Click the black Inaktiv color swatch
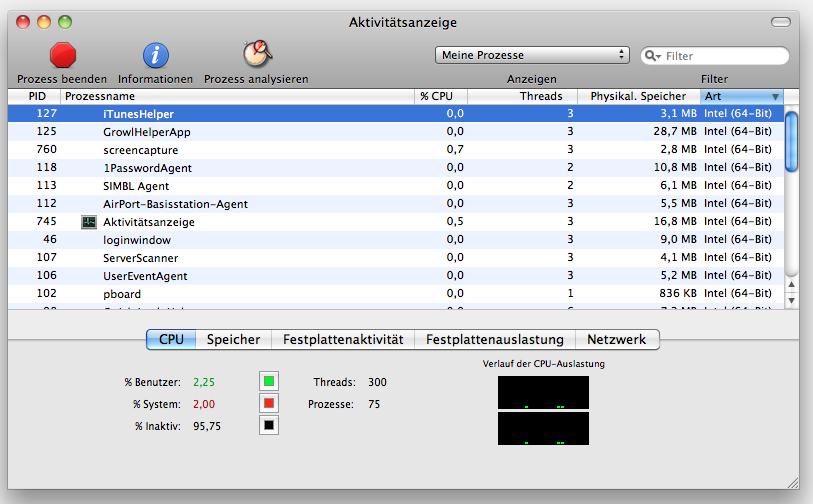The image size is (813, 504). pyautogui.click(x=269, y=425)
